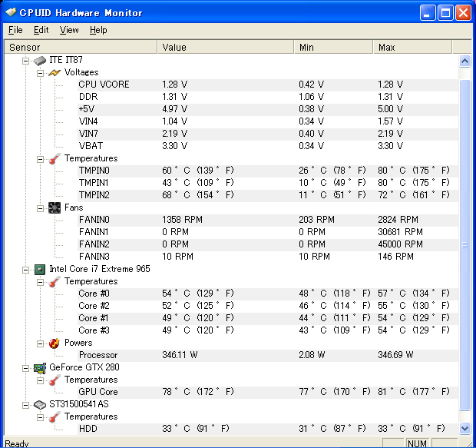Collapse the GeForce GTX 280 node
Image resolution: width=476 pixels, height=448 pixels.
[x=25, y=367]
